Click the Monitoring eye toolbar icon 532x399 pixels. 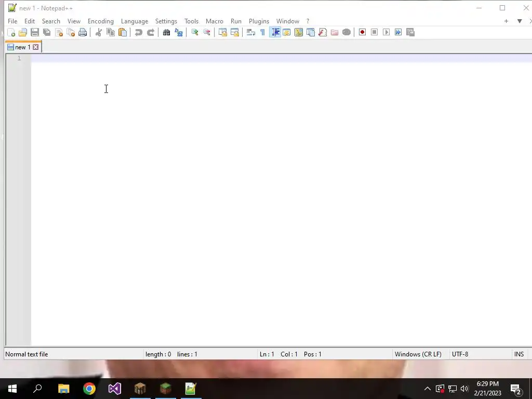pos(347,32)
